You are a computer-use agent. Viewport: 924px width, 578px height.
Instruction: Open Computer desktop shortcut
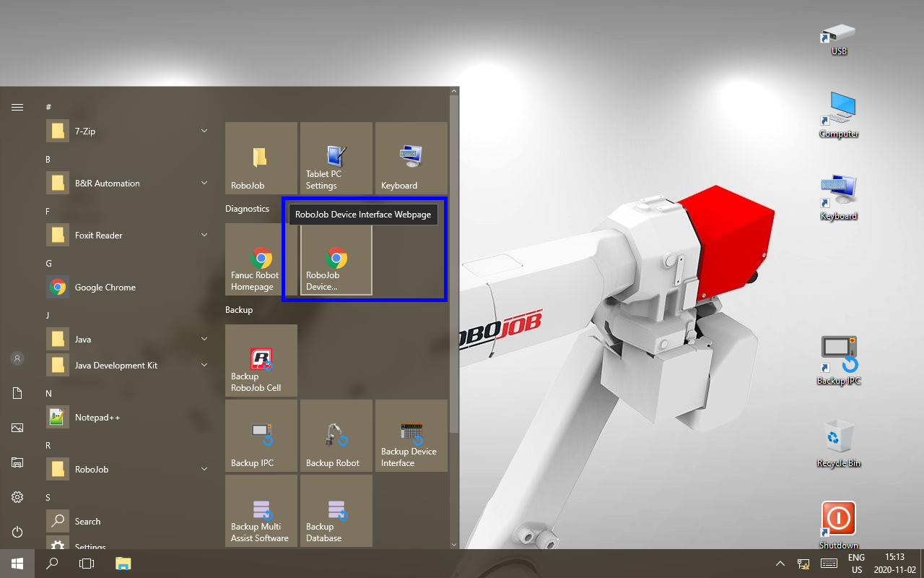[x=838, y=115]
